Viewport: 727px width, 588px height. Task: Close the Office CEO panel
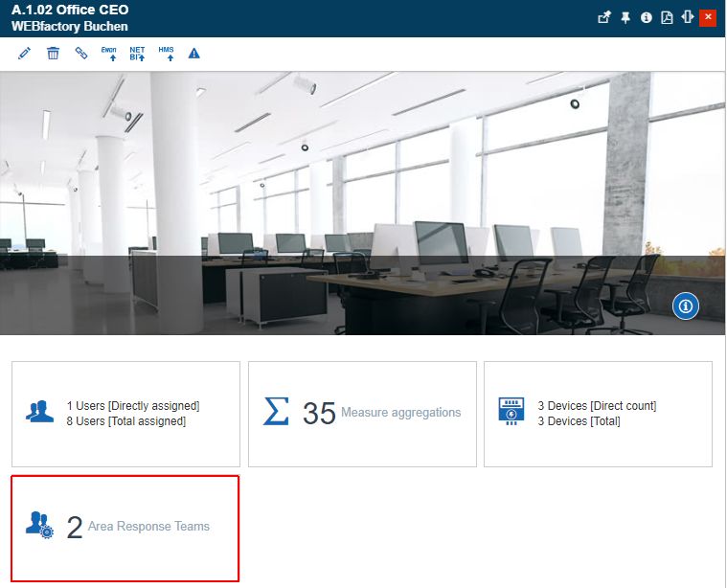click(x=709, y=17)
